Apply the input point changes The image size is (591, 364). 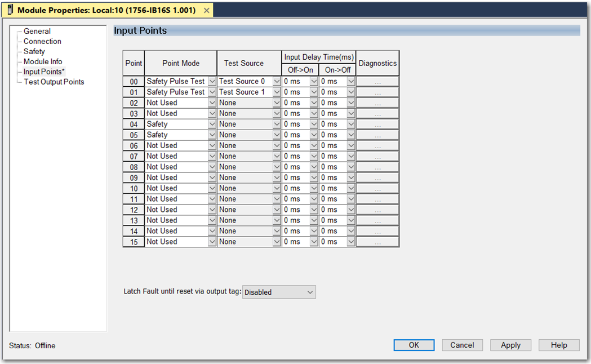(x=510, y=345)
